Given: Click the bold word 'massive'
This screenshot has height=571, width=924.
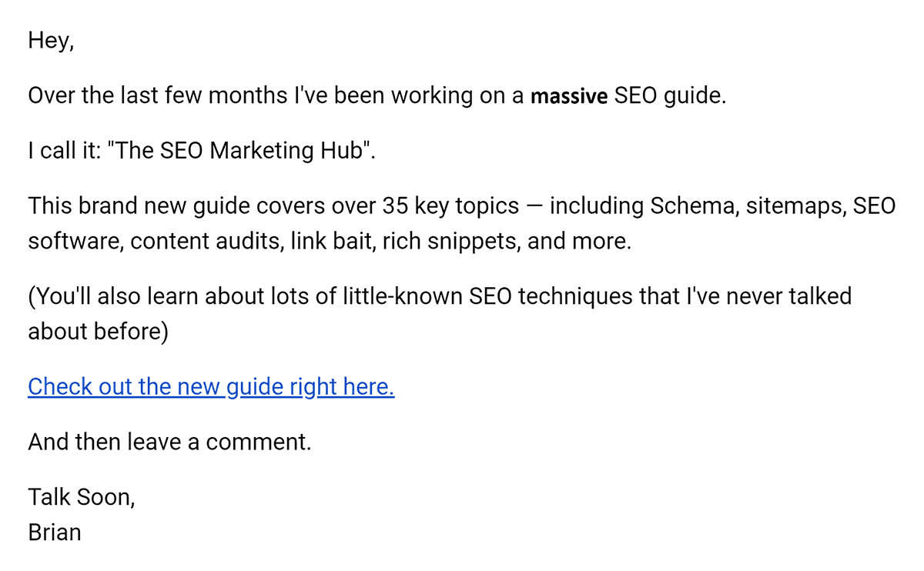Looking at the screenshot, I should 570,97.
